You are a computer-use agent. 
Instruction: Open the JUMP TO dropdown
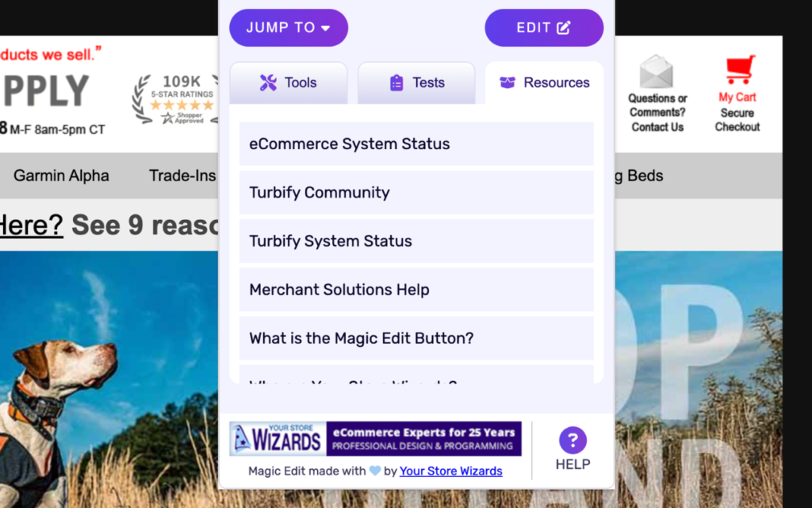[x=288, y=27]
